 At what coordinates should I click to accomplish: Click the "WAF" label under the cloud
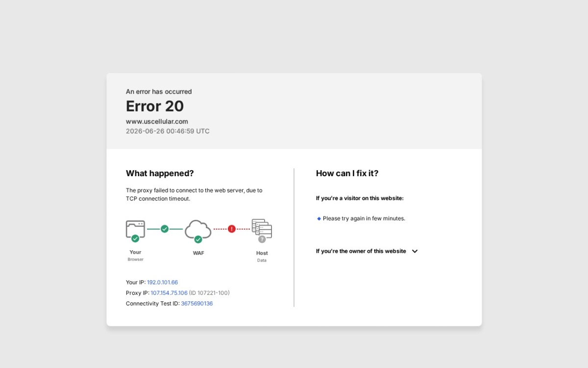[198, 253]
